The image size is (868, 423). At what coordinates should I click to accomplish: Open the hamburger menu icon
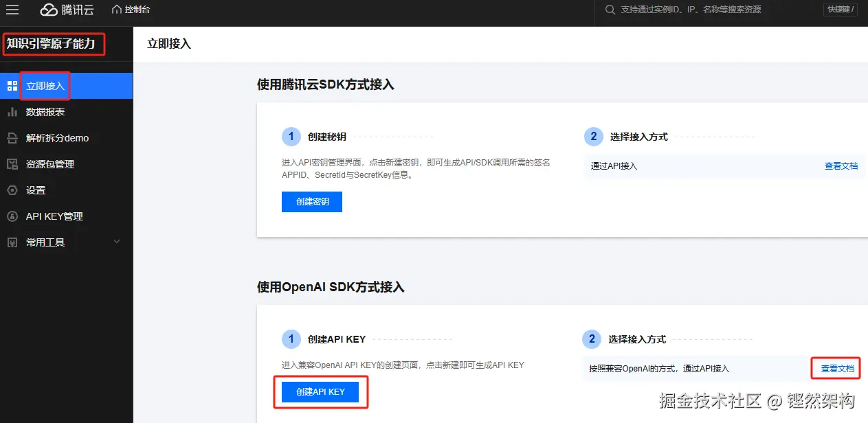(12, 10)
